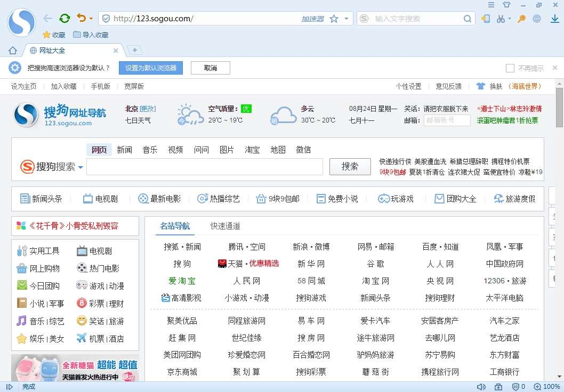Click the home page icon beside tabs

tap(13, 50)
